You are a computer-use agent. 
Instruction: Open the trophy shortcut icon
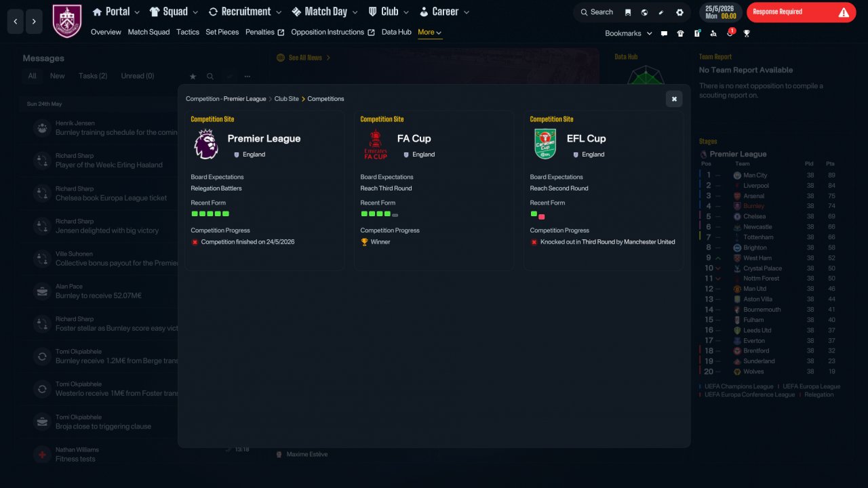(x=747, y=33)
